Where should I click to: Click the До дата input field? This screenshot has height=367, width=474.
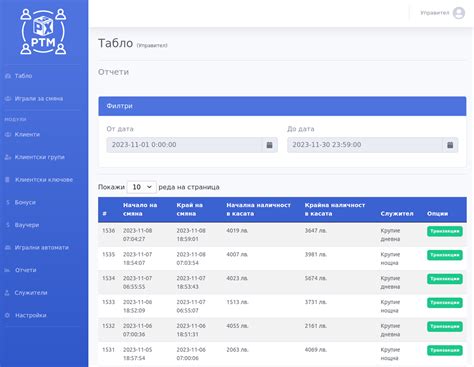[365, 145]
